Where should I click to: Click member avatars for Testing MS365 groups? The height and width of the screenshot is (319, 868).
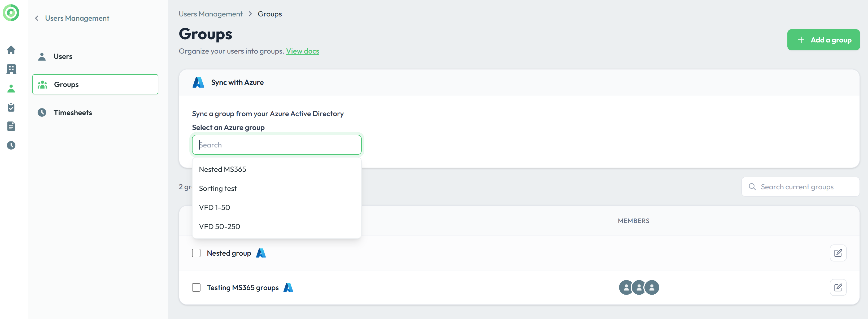coord(639,287)
